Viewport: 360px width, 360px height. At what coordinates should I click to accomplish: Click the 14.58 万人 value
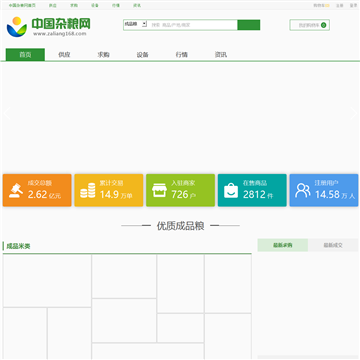pyautogui.click(x=335, y=195)
